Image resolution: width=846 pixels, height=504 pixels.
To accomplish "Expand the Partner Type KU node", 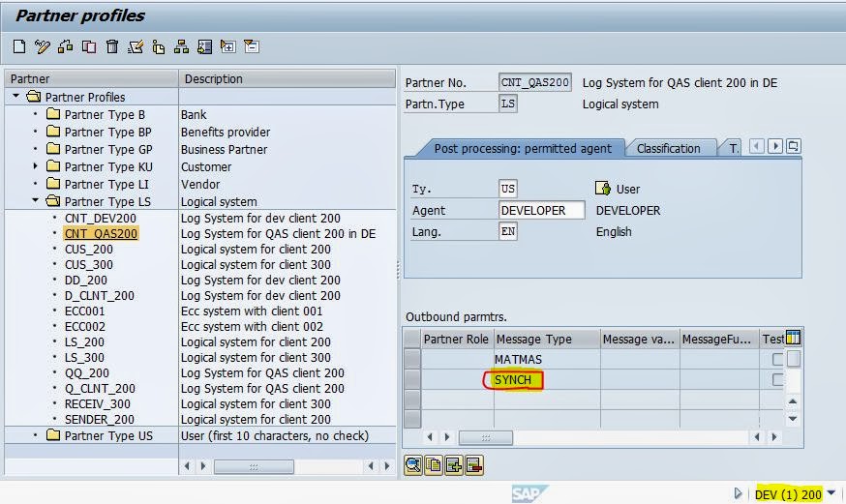I will click(36, 166).
